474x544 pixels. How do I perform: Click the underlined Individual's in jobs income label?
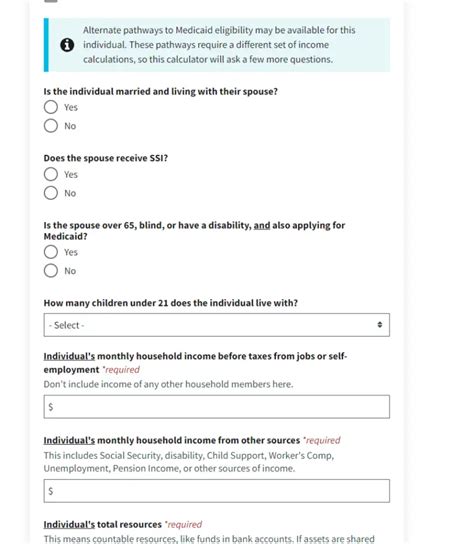pyautogui.click(x=69, y=356)
